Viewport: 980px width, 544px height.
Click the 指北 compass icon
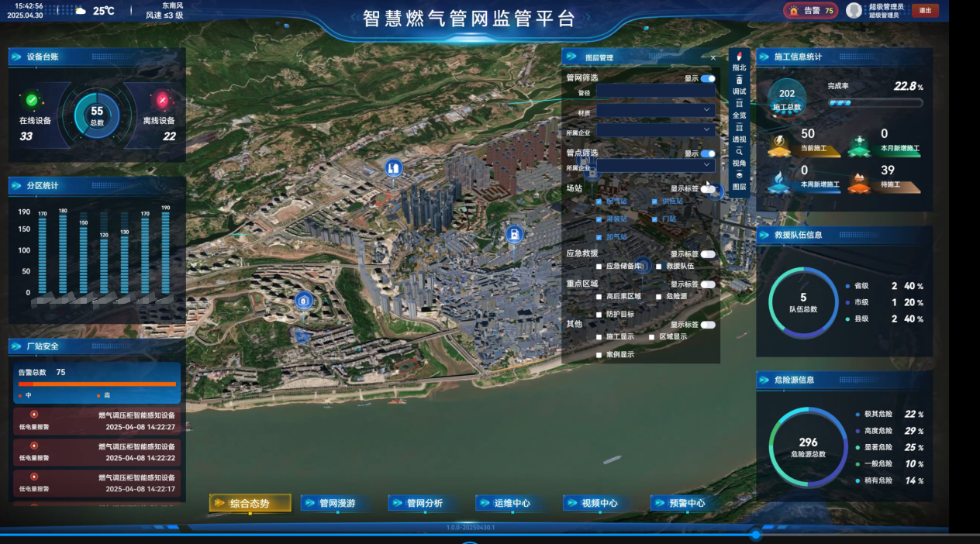pos(739,57)
